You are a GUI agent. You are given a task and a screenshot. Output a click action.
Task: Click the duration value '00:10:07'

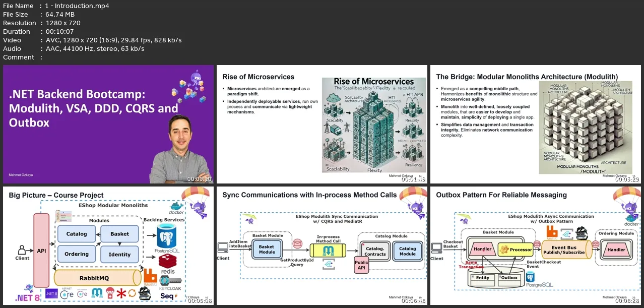[60, 31]
